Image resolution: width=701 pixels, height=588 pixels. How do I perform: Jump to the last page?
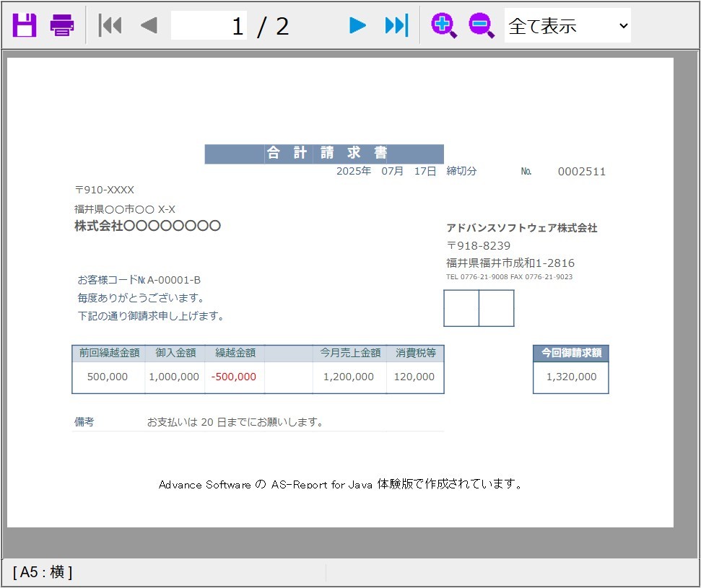click(396, 26)
